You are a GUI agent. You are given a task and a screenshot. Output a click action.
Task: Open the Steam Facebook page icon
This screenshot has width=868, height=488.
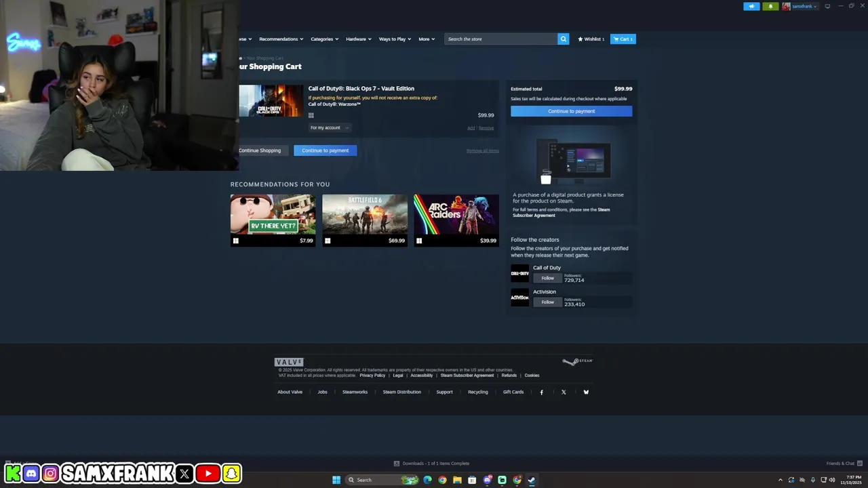point(541,392)
